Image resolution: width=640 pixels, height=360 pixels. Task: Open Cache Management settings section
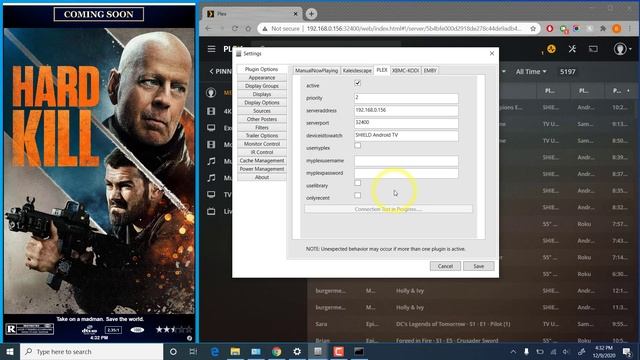coord(262,161)
